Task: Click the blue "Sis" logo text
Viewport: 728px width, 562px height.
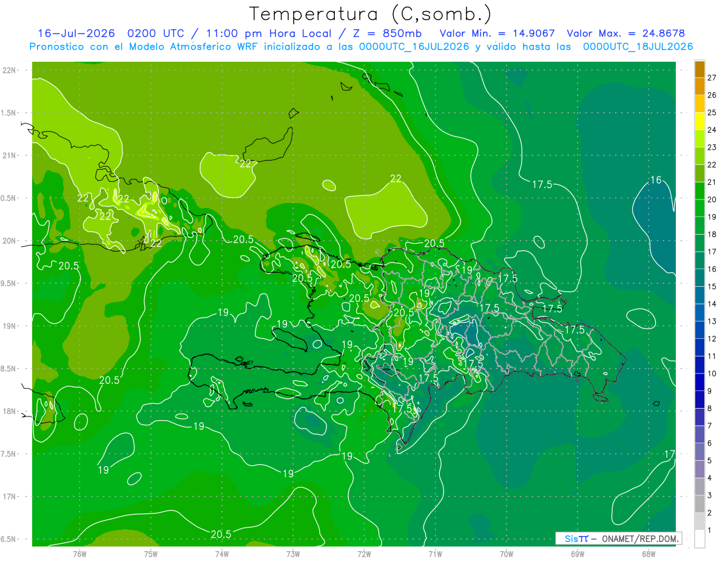Action: click(571, 538)
